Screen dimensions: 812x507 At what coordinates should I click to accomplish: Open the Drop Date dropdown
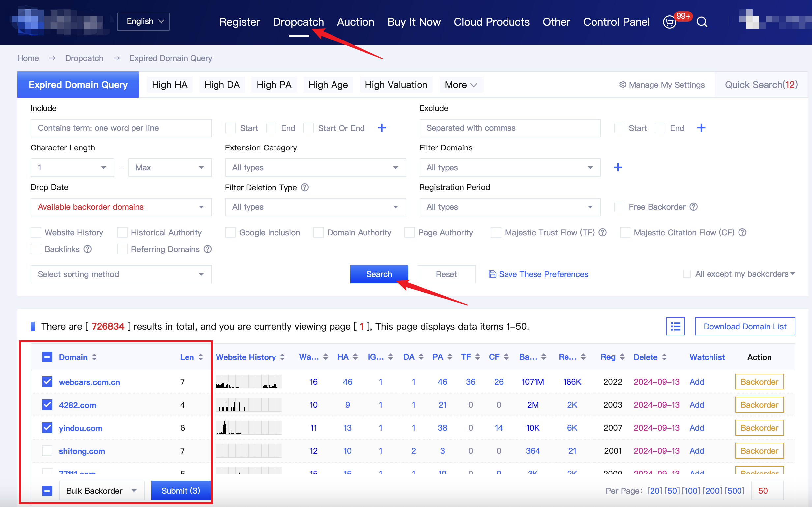coord(121,207)
